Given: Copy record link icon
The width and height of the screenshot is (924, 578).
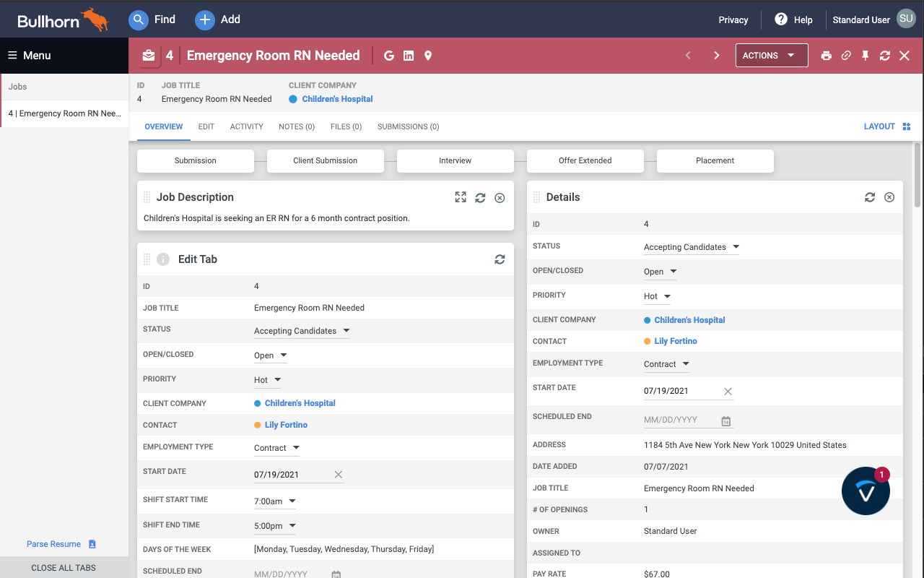Looking at the screenshot, I should click(846, 56).
